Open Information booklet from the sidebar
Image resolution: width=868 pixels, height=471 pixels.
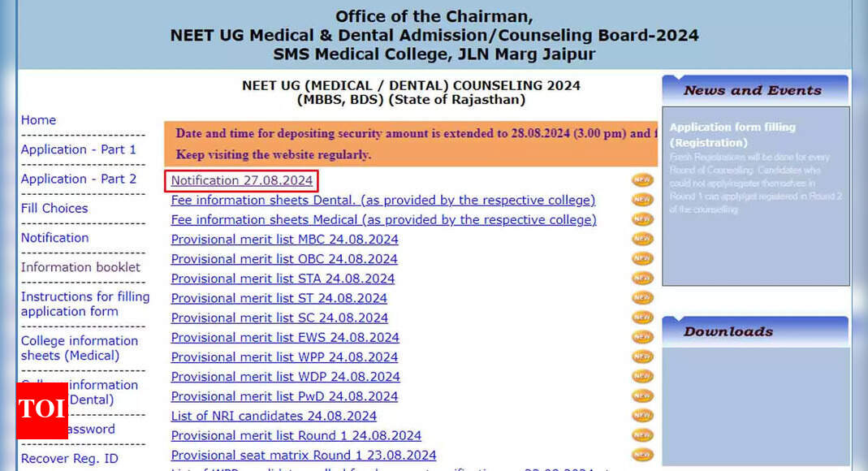point(80,266)
